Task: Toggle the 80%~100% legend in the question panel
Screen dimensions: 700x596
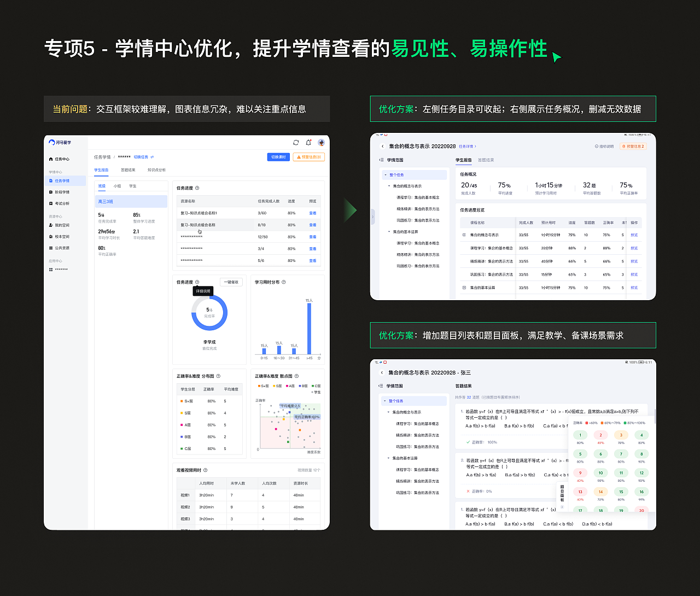Action: (x=636, y=423)
